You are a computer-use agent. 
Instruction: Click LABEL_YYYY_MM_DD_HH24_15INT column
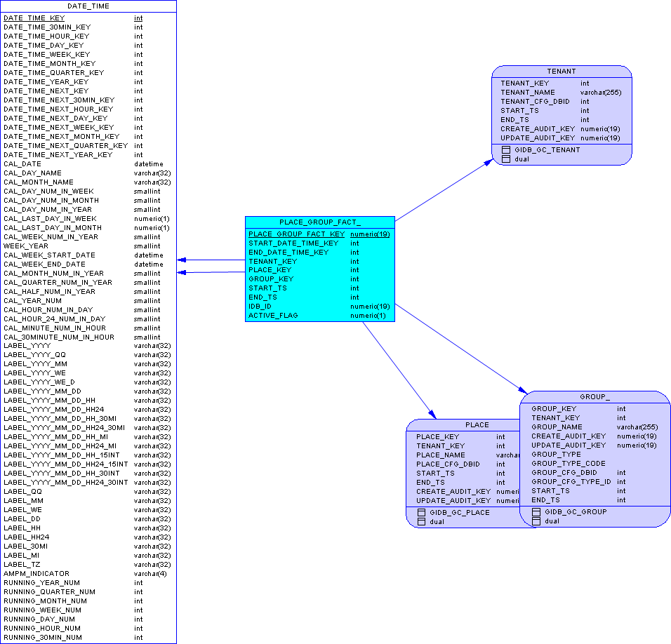[66, 464]
